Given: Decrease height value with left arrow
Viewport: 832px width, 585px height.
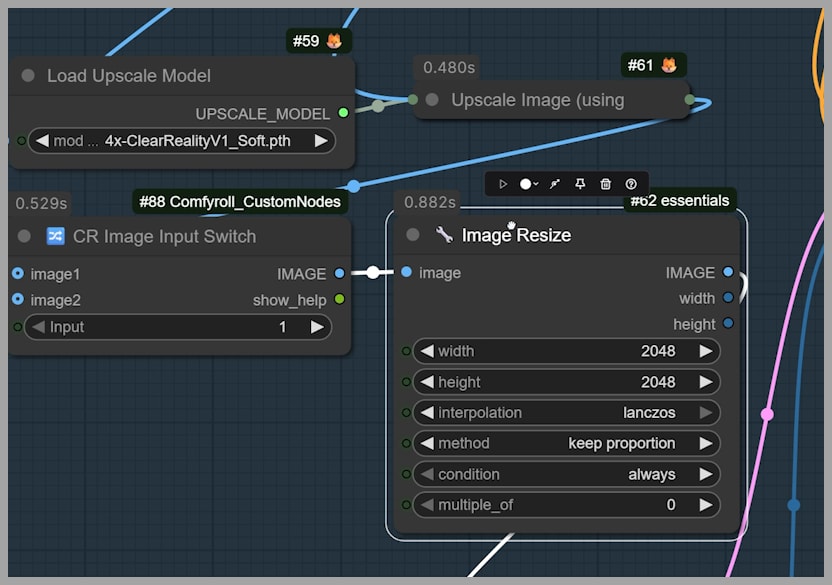Looking at the screenshot, I should (426, 382).
